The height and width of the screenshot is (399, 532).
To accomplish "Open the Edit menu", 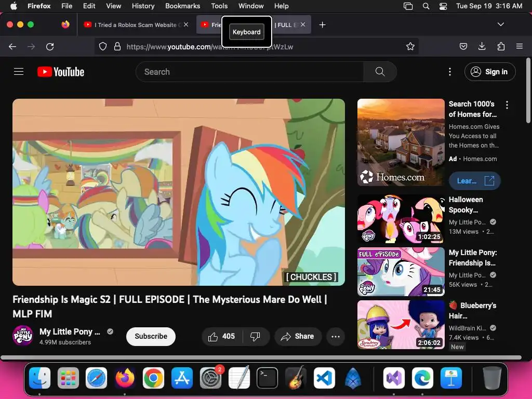I will click(x=89, y=6).
